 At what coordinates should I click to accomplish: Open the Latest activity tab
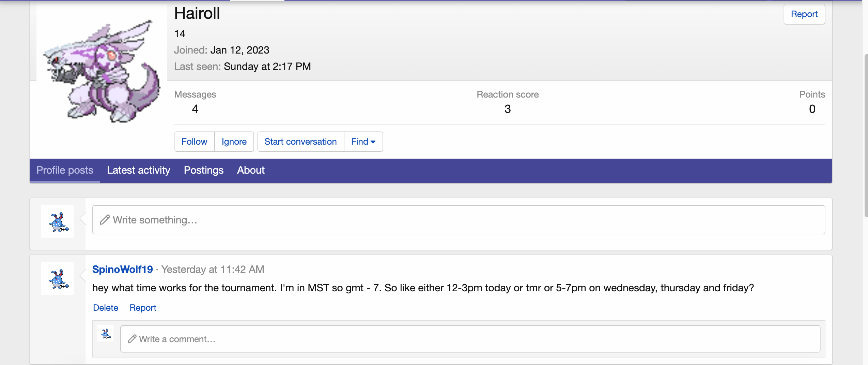click(138, 170)
